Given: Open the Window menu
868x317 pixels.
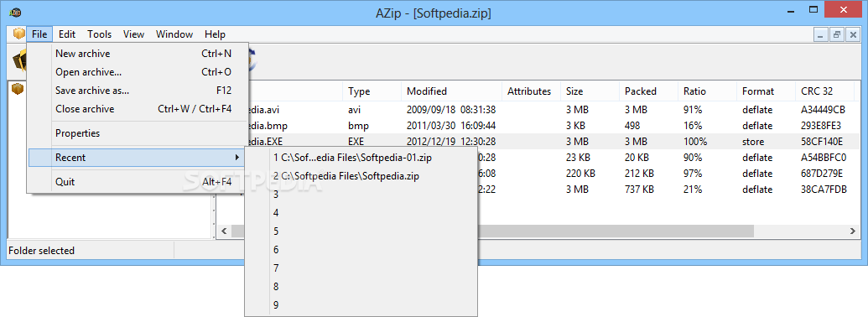Looking at the screenshot, I should pos(174,34).
